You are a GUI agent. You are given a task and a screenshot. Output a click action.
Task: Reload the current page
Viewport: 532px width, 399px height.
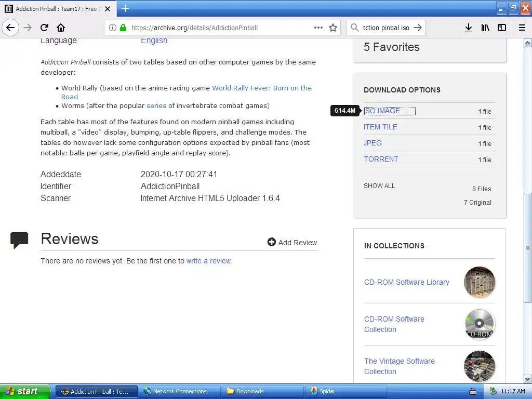point(44,28)
